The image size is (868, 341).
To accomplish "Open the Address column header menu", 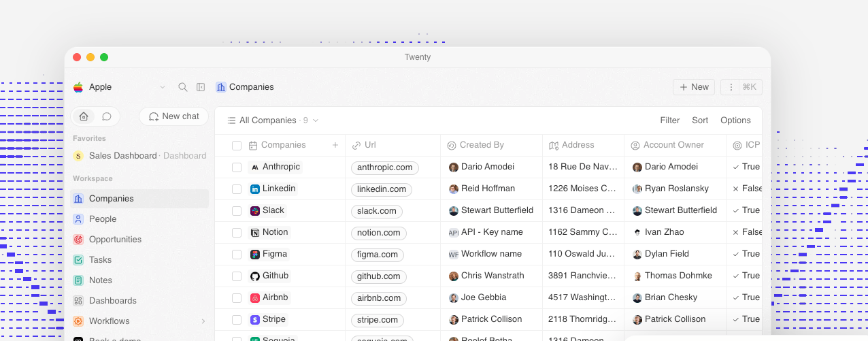I will point(584,145).
